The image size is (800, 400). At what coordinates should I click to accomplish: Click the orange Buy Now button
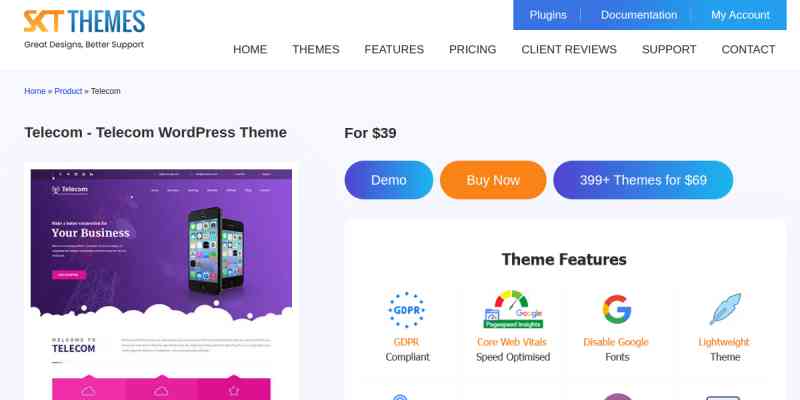point(493,180)
